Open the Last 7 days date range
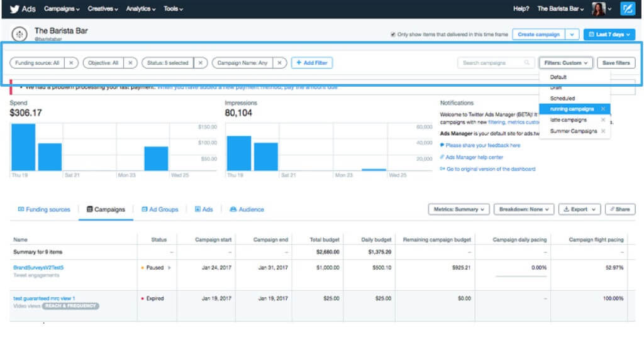Screen dimensions: 644x362 point(609,35)
